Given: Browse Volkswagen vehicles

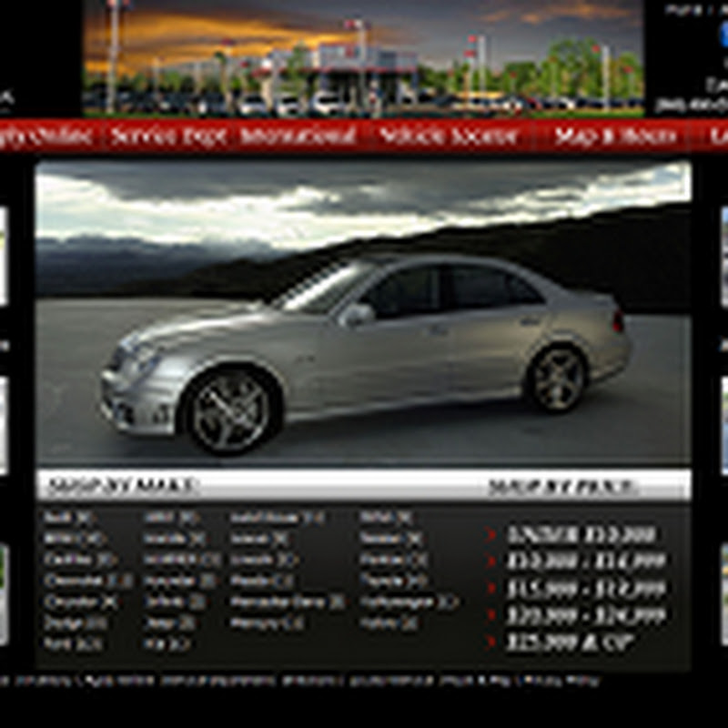Looking at the screenshot, I should point(409,602).
